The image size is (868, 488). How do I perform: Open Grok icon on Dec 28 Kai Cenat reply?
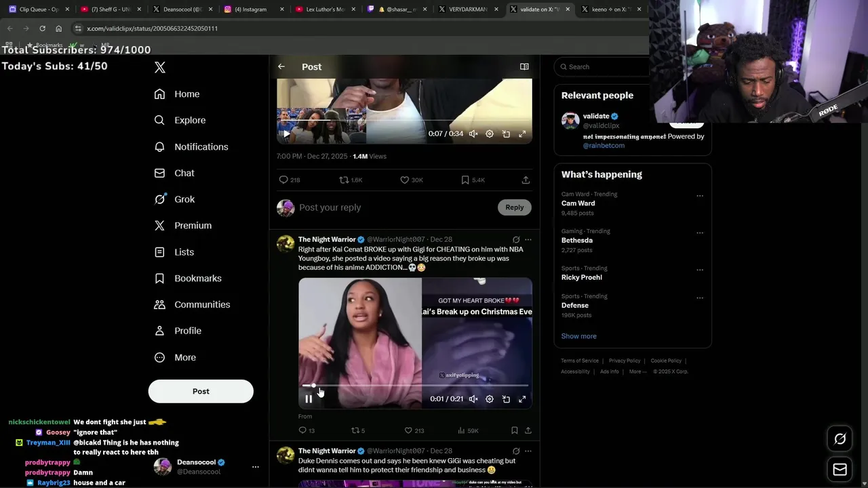(x=516, y=239)
